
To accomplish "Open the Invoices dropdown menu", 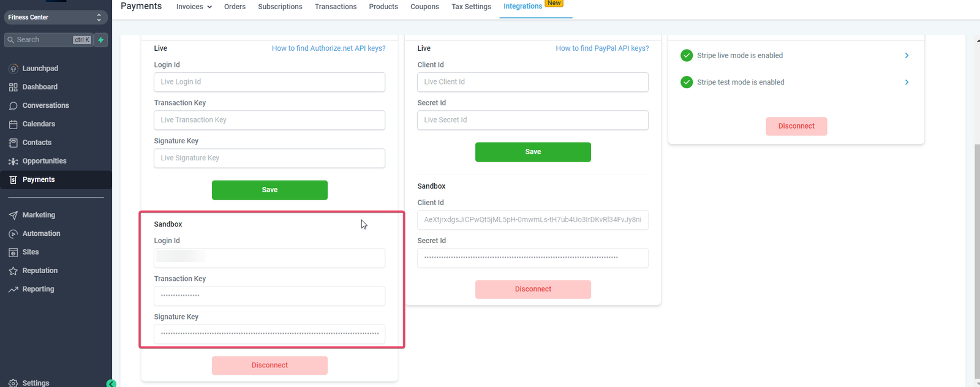I will (x=194, y=7).
